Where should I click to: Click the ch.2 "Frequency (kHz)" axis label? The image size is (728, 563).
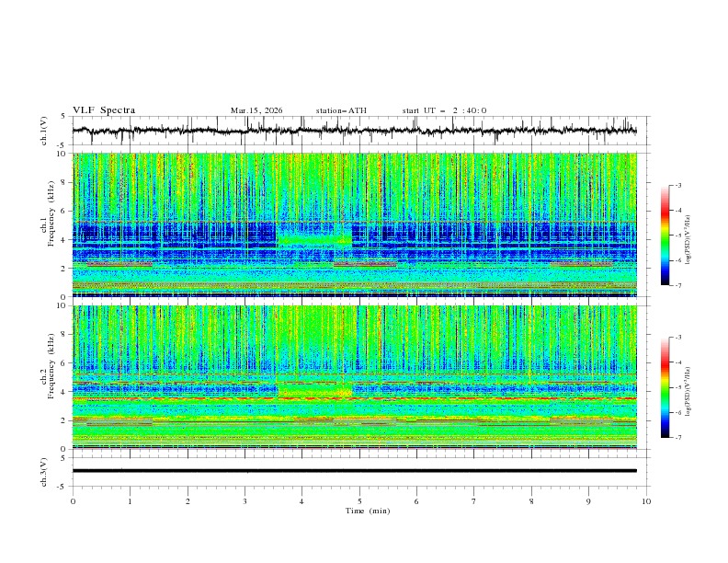(51, 366)
